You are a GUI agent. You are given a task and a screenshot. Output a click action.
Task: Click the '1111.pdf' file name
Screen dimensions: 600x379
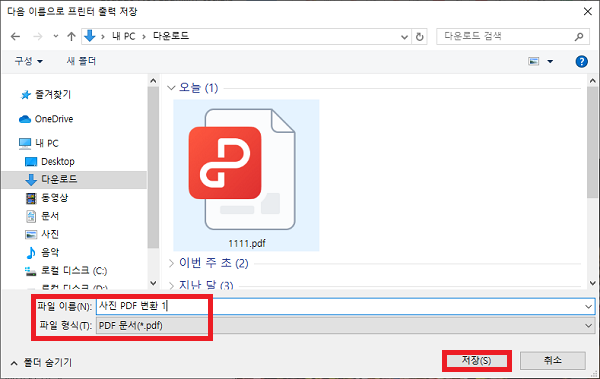click(247, 243)
